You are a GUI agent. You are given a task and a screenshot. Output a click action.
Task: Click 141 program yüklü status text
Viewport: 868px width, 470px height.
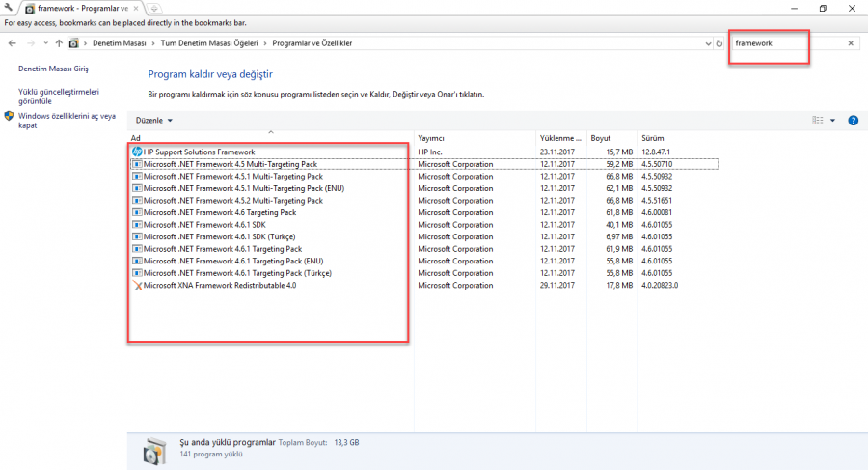click(x=211, y=454)
